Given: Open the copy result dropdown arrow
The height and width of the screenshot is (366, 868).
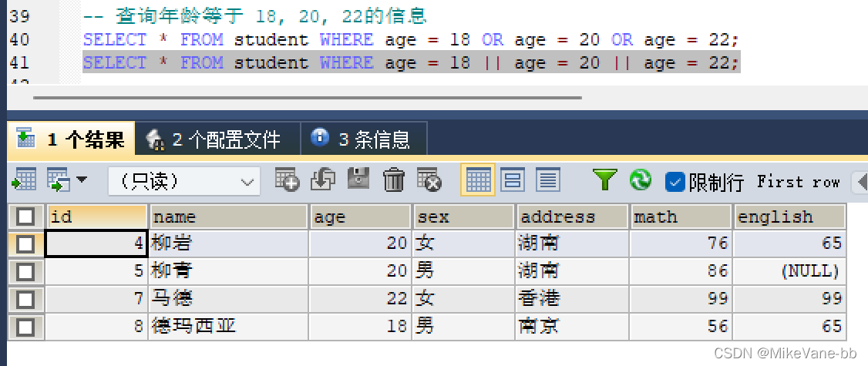Looking at the screenshot, I should (x=82, y=180).
